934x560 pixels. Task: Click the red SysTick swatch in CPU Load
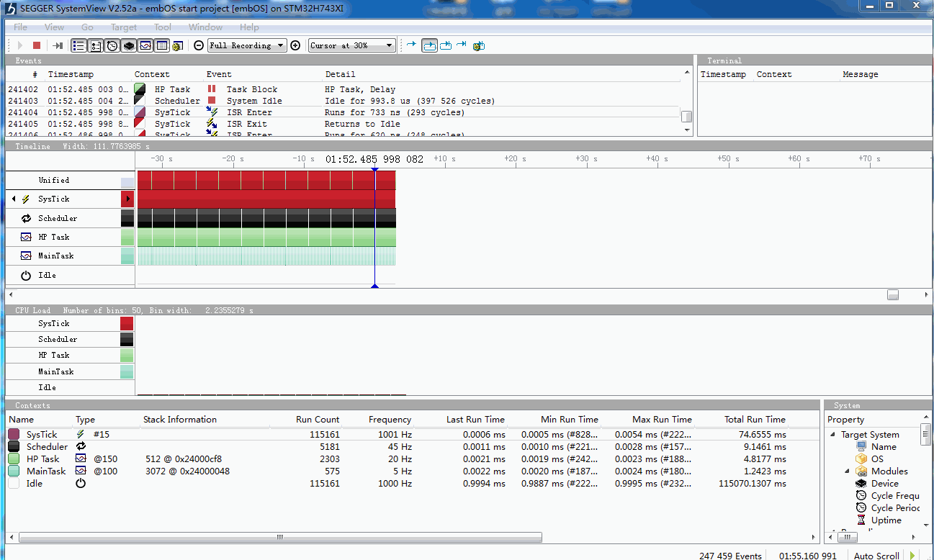[x=127, y=323]
